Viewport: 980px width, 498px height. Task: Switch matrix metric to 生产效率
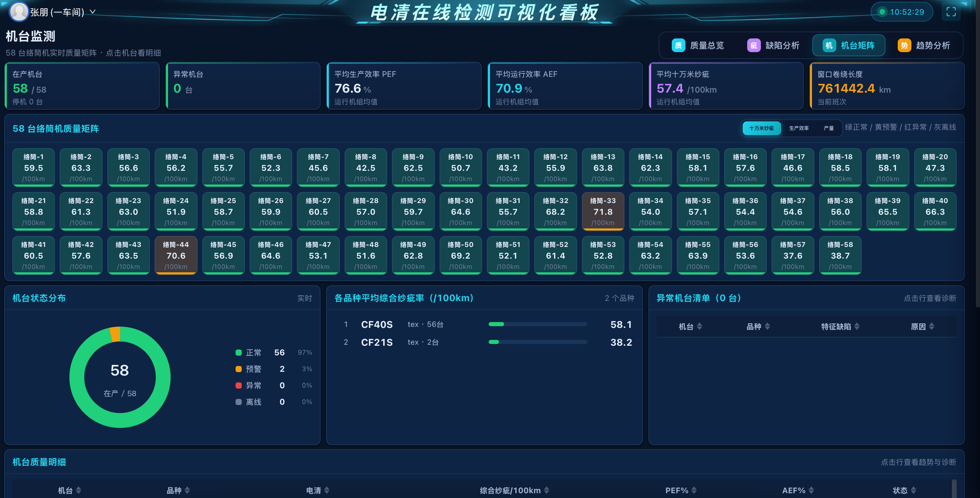pyautogui.click(x=799, y=128)
